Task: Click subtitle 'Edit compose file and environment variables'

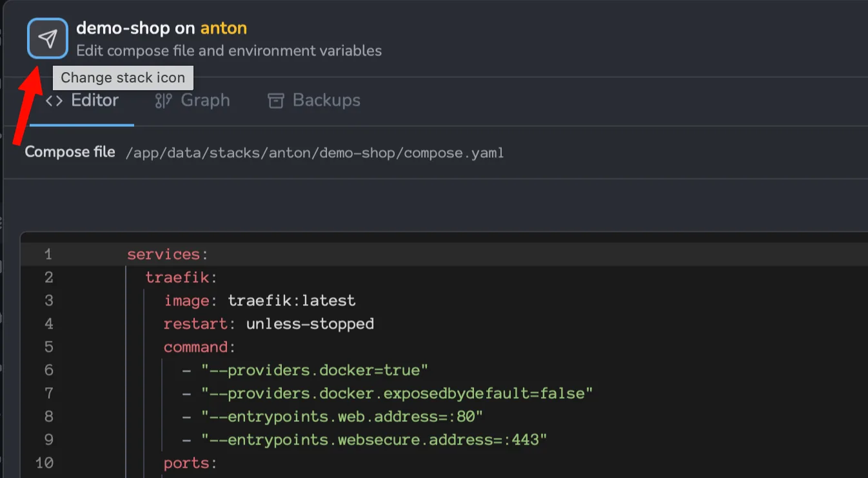Action: click(x=229, y=51)
